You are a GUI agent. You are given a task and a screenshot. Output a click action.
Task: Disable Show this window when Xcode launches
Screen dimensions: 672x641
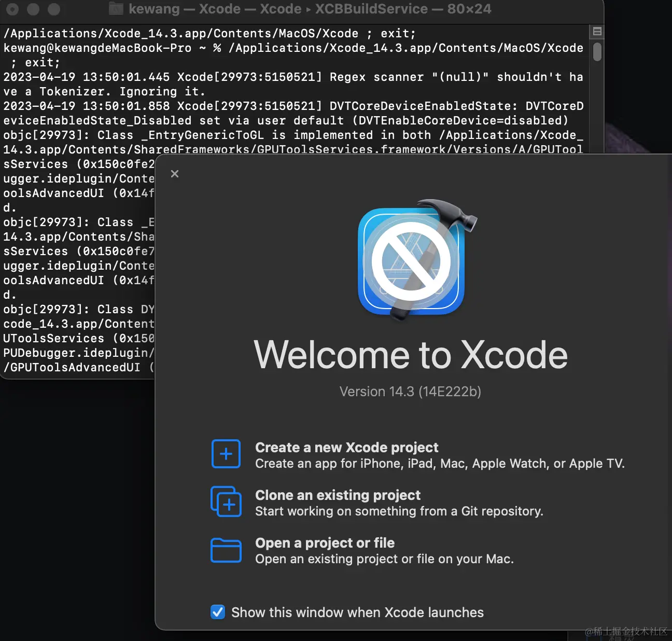tap(218, 612)
